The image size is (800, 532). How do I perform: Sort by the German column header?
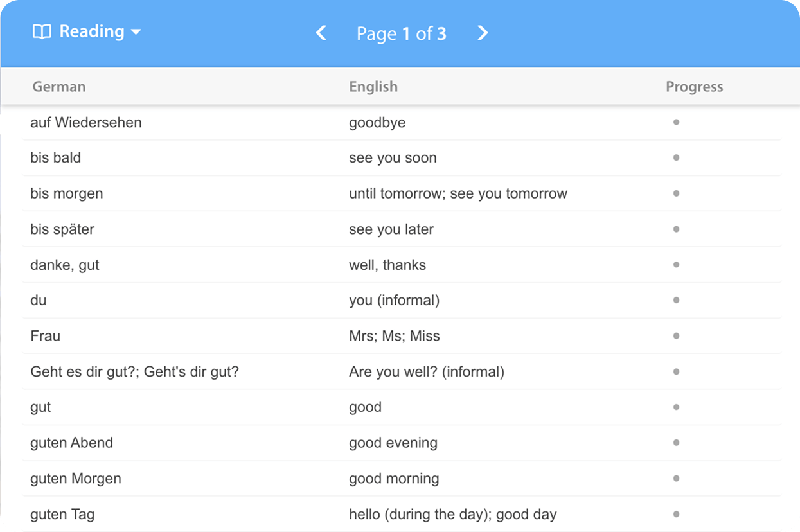click(59, 87)
